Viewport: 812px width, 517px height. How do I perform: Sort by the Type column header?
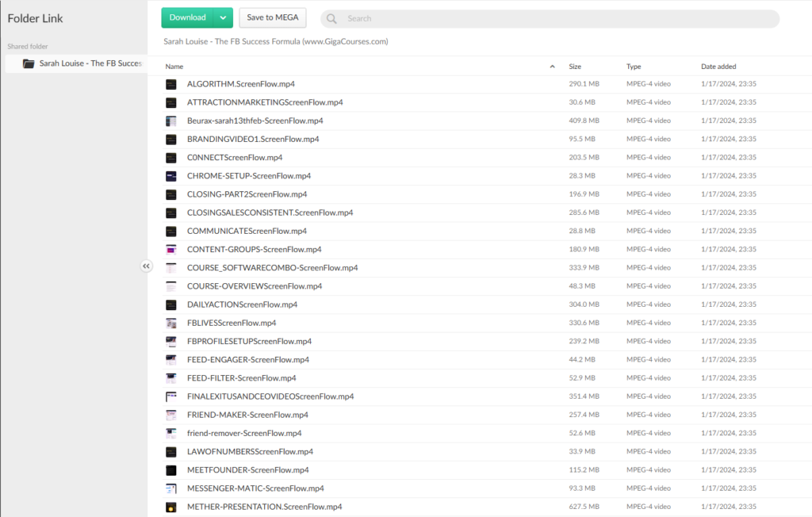(634, 67)
